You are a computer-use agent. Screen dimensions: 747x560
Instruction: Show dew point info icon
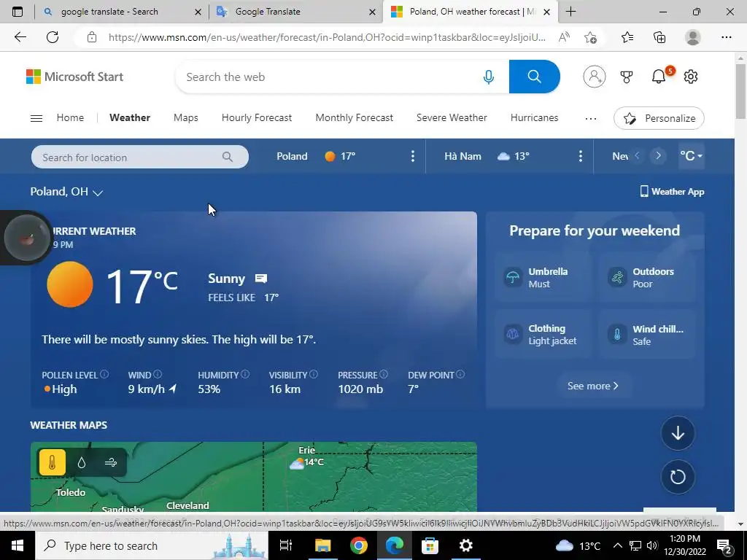point(460,374)
